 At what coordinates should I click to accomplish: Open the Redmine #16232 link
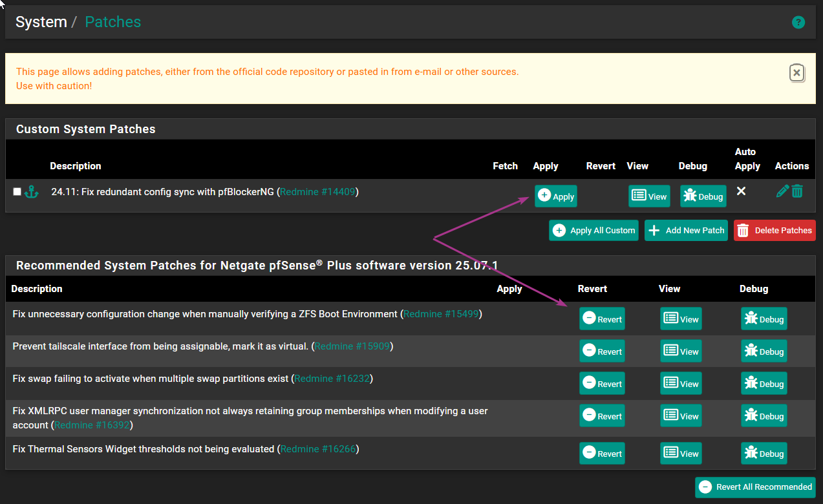[332, 379]
